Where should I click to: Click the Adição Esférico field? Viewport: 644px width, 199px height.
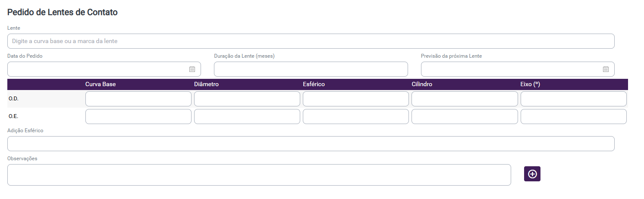(311, 144)
